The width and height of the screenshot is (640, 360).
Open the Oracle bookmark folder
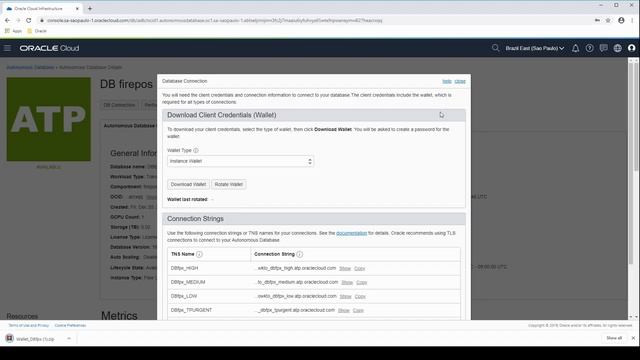coord(37,31)
